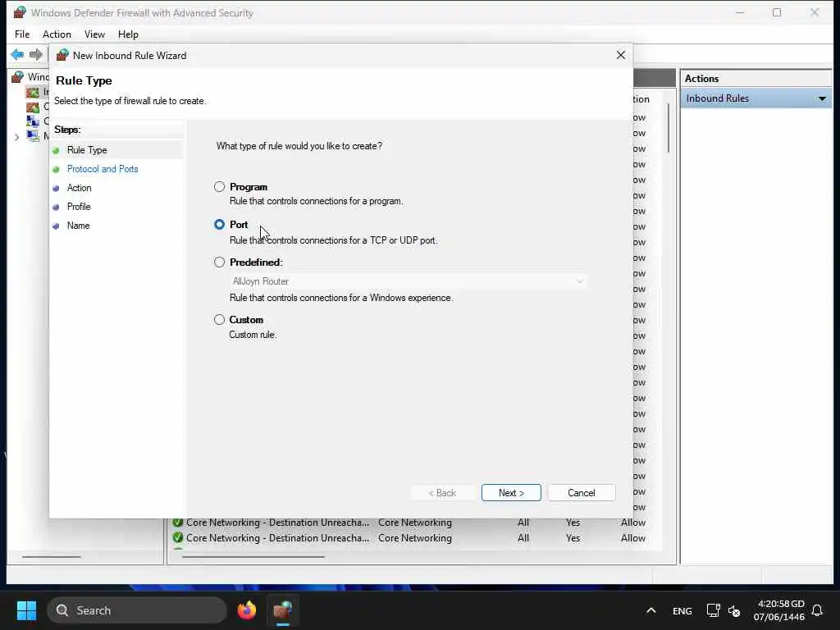Select the Outbound Rules tree icon

[33, 107]
